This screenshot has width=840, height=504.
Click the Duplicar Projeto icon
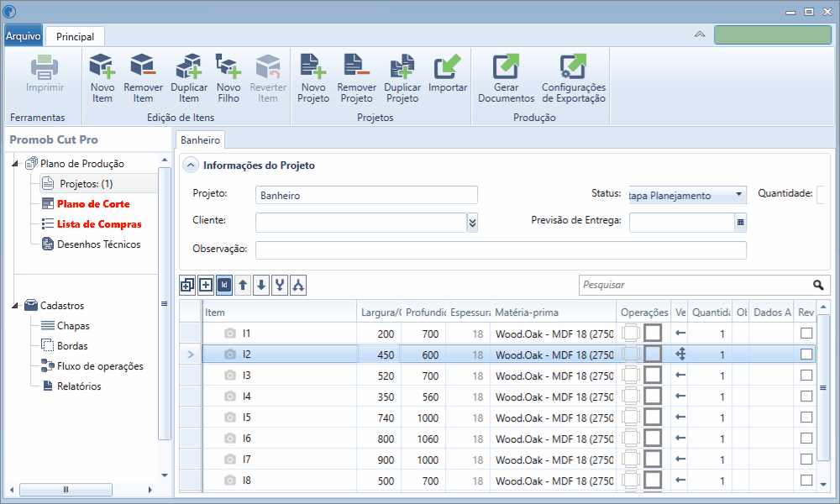402,66
